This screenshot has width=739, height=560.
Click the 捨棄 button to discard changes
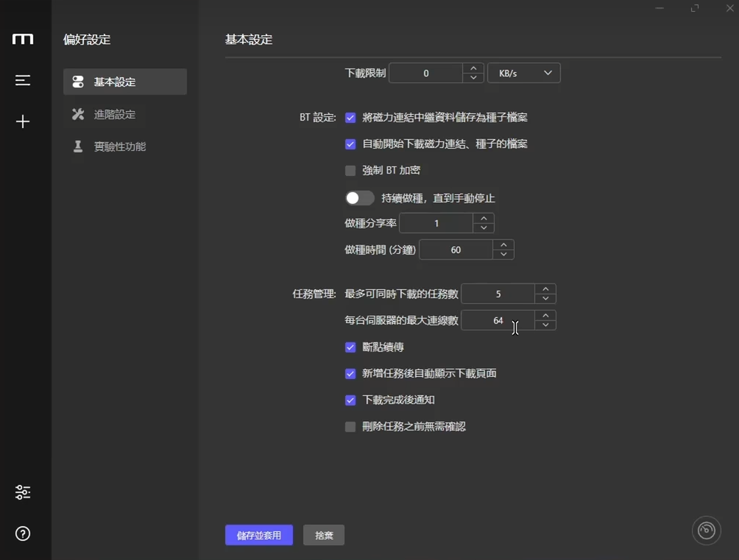[323, 535]
